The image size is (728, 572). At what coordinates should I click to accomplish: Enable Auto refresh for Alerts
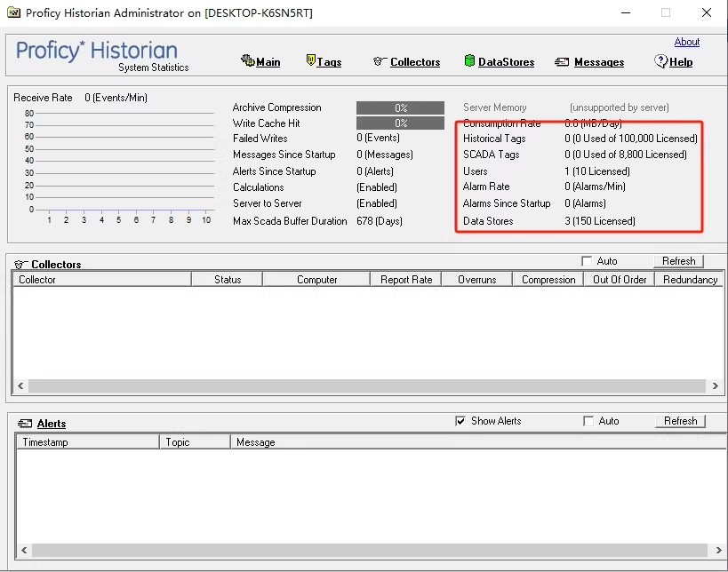click(x=588, y=421)
